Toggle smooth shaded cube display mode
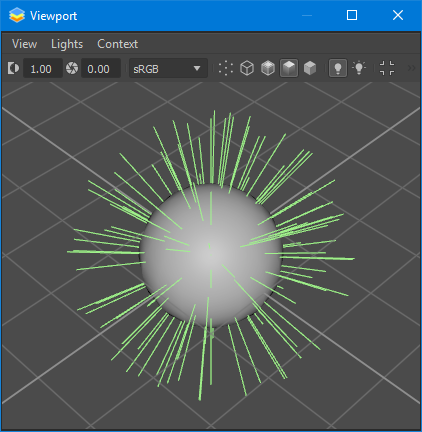422x432 pixels. tap(289, 68)
